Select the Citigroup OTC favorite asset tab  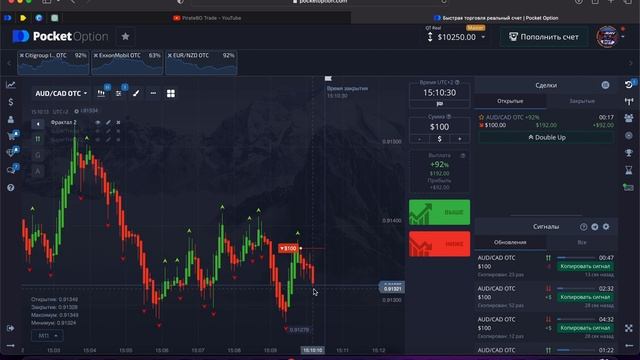click(x=53, y=62)
